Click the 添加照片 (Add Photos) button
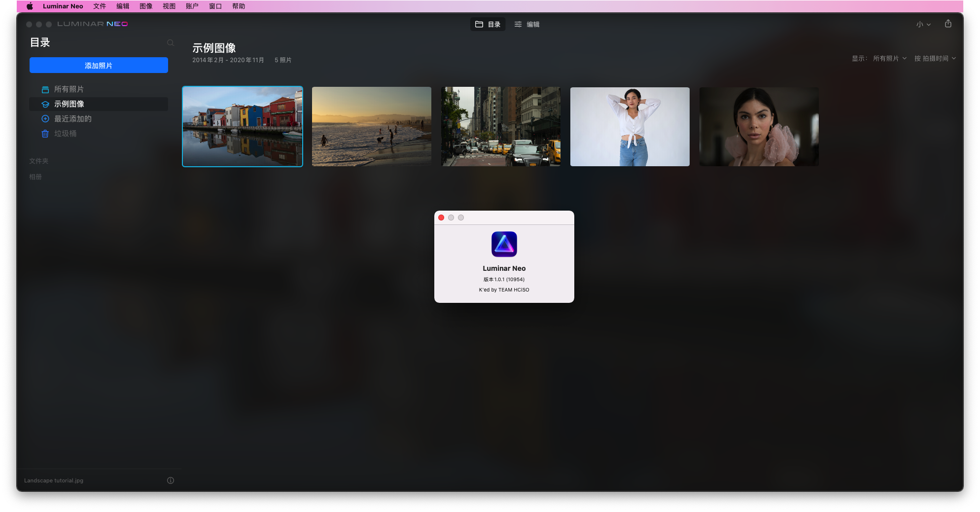 99,65
